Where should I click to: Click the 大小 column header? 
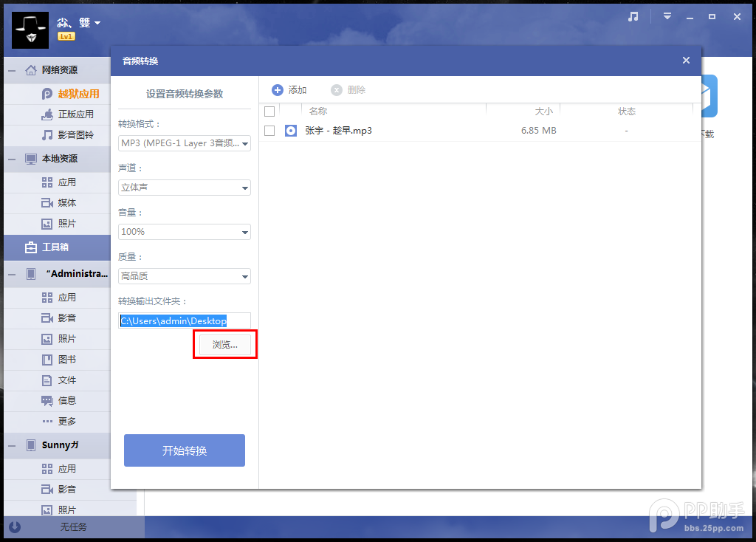point(544,112)
